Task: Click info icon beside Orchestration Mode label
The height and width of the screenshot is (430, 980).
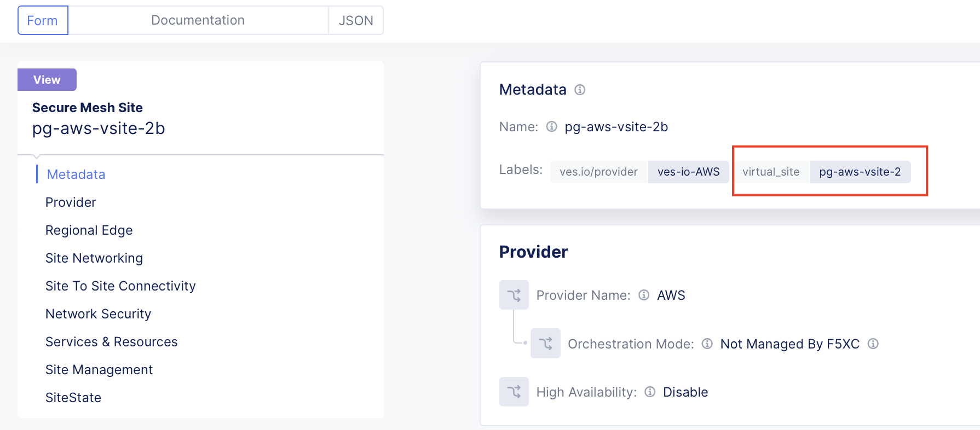Action: click(x=707, y=344)
